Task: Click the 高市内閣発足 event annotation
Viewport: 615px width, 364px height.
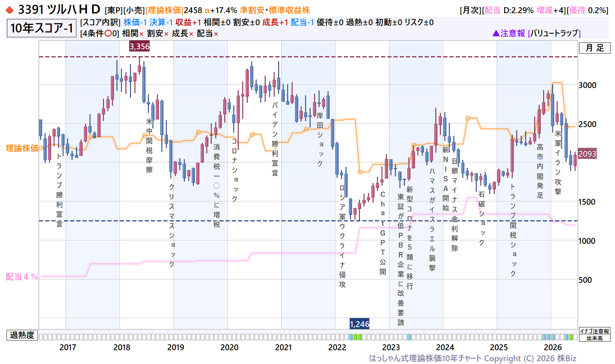Action: 540,171
